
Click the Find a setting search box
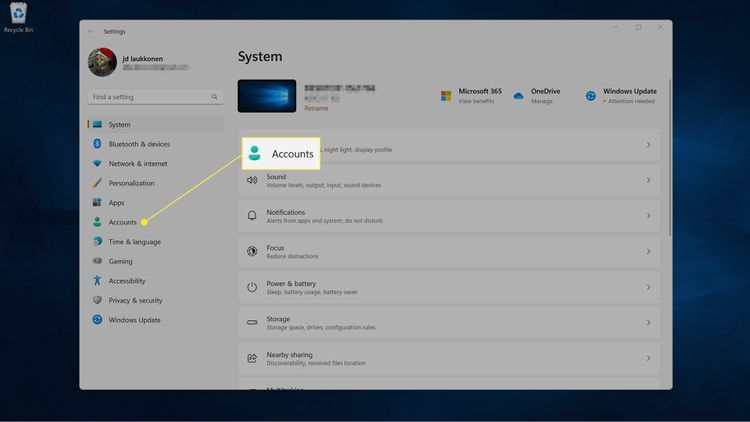point(150,97)
